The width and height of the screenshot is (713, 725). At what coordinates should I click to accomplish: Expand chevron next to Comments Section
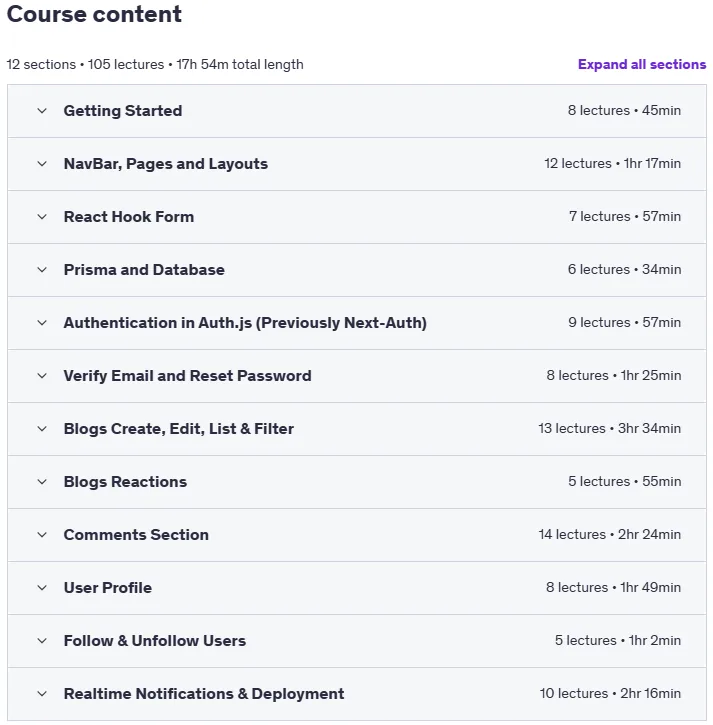pos(42,535)
